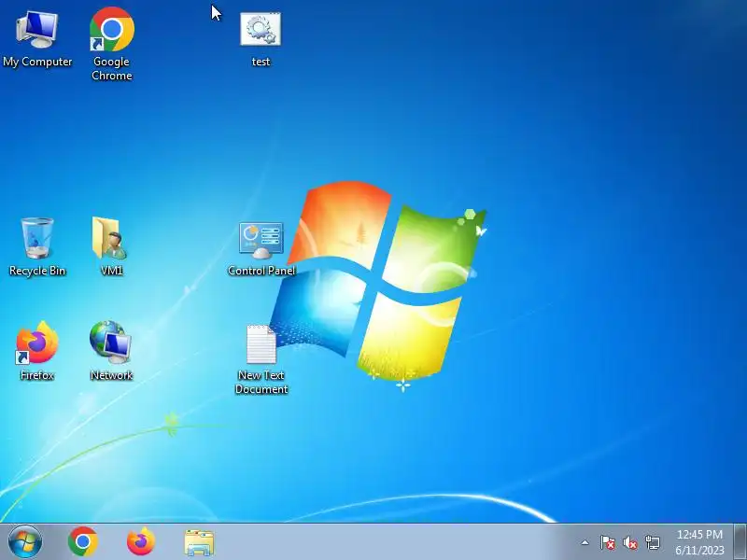The width and height of the screenshot is (747, 560).
Task: Open the clock showing 12:45 PM
Action: point(699,542)
